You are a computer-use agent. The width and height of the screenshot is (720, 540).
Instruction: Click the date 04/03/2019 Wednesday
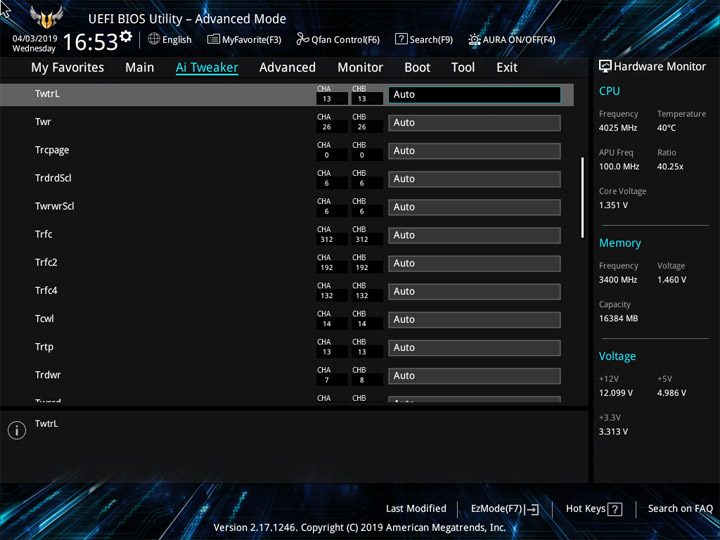tap(34, 44)
